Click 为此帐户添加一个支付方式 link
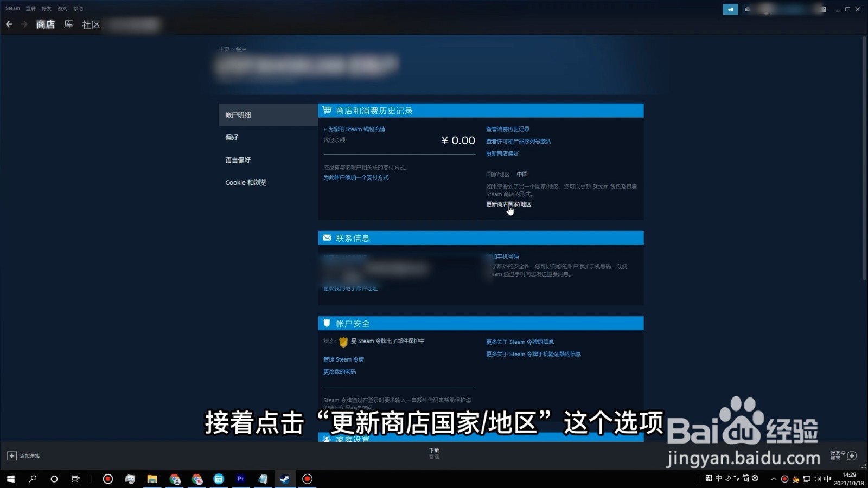 [x=356, y=177]
